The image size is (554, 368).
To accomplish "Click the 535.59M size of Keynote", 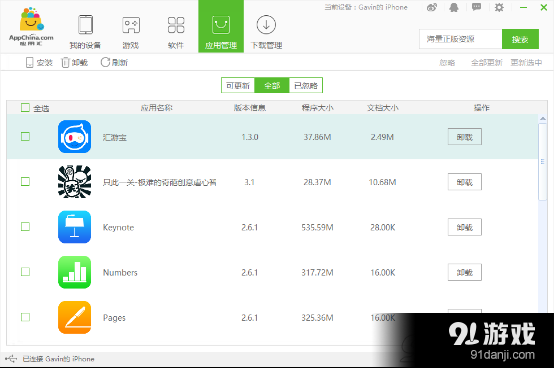I will pos(317,227).
